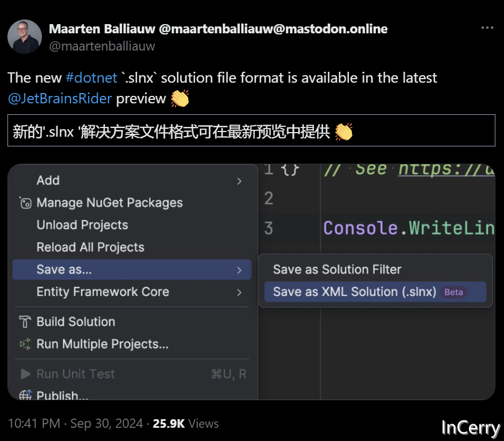Select the Run Unit Test entry
This screenshot has height=441, width=504.
pyautogui.click(x=132, y=374)
